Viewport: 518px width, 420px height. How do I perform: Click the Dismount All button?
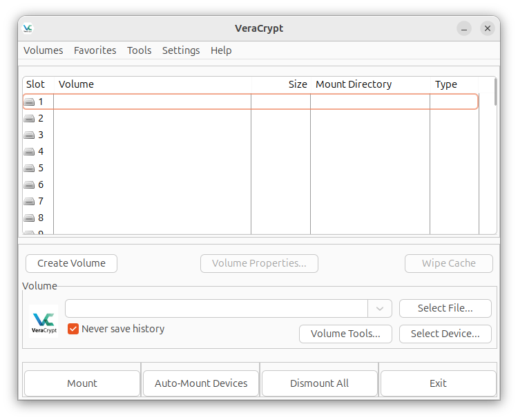tap(320, 383)
